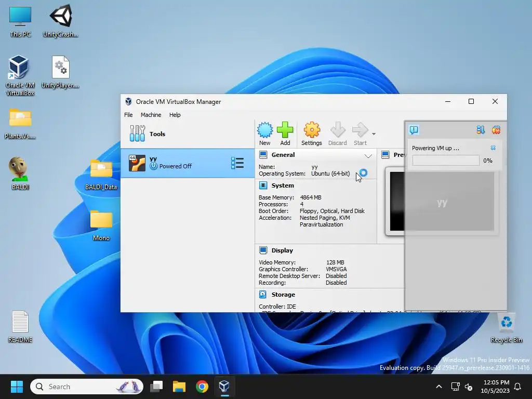Click the System section chip icon
The image size is (532, 399).
(263, 185)
